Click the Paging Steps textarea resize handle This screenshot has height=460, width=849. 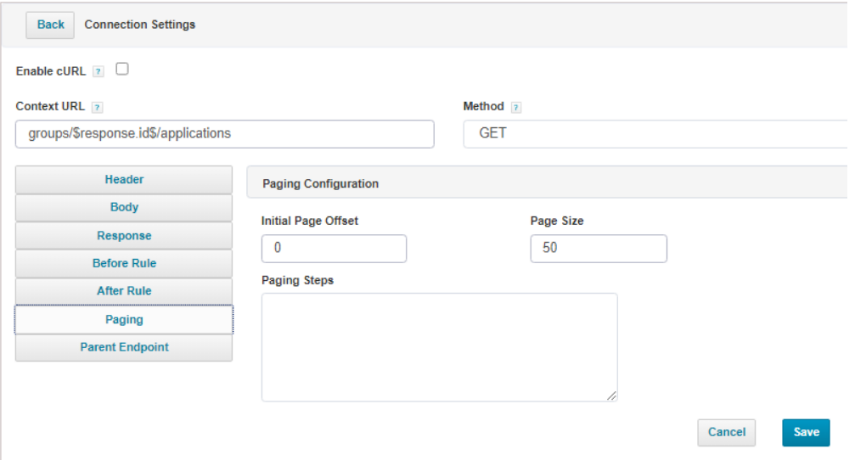[x=611, y=395]
